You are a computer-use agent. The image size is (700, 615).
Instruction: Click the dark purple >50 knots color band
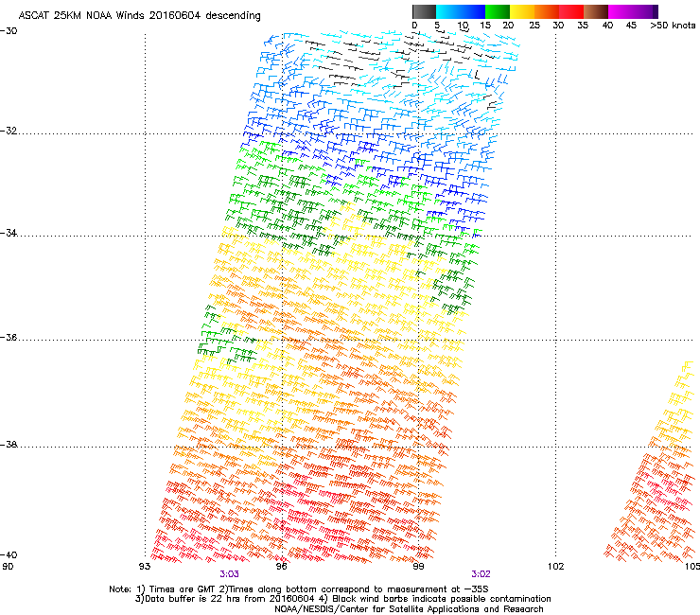click(x=655, y=11)
